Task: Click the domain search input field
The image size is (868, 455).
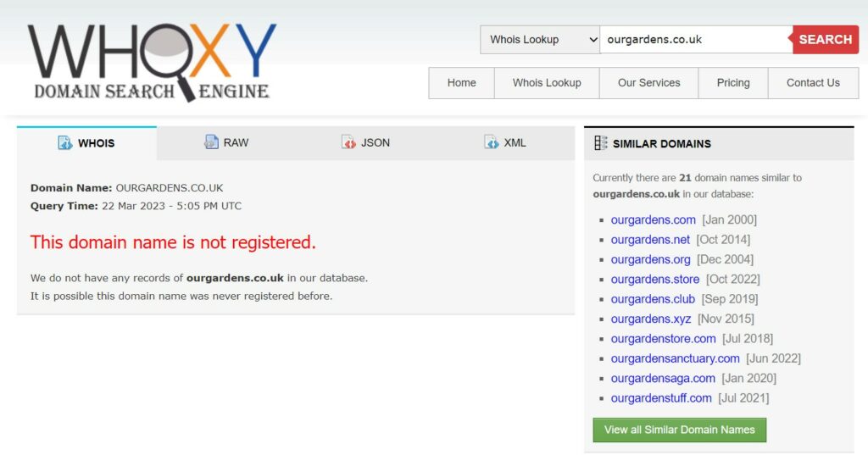Action: click(x=696, y=39)
